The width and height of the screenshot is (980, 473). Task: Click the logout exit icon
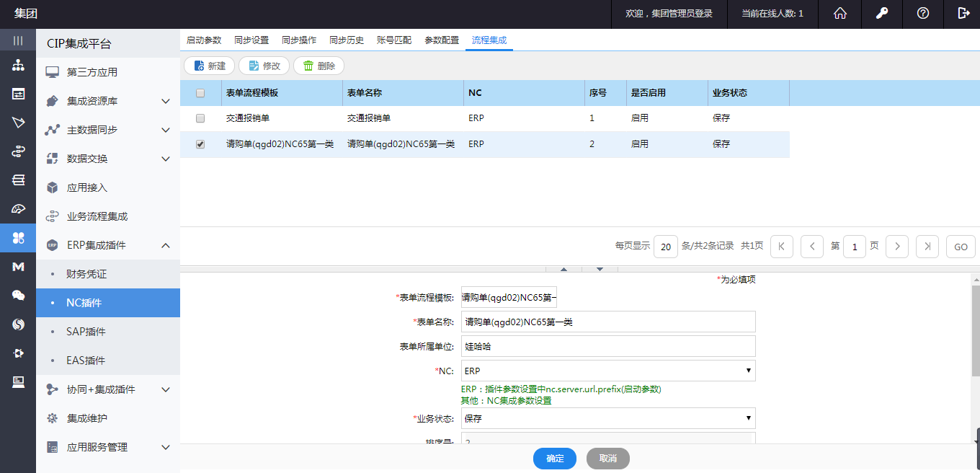coord(963,14)
